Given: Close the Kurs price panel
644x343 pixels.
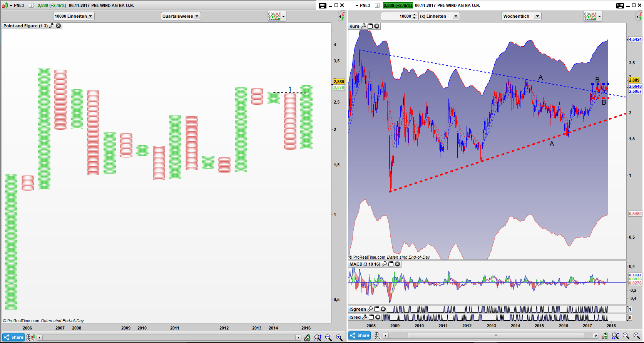Looking at the screenshot, I should click(377, 26).
